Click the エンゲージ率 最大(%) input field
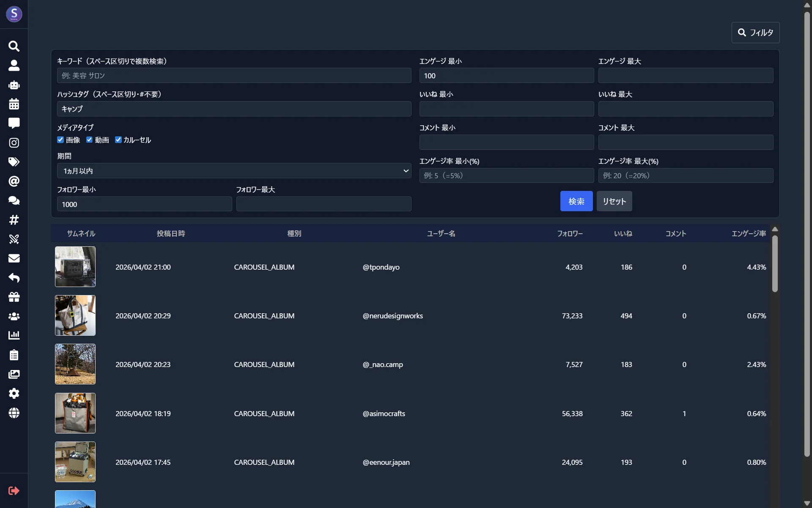The width and height of the screenshot is (812, 508). [686, 175]
